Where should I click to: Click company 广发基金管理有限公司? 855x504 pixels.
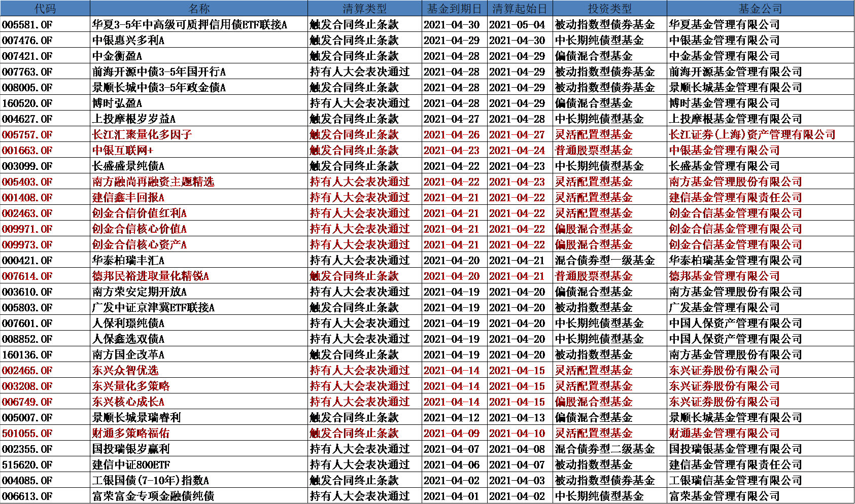pyautogui.click(x=725, y=308)
